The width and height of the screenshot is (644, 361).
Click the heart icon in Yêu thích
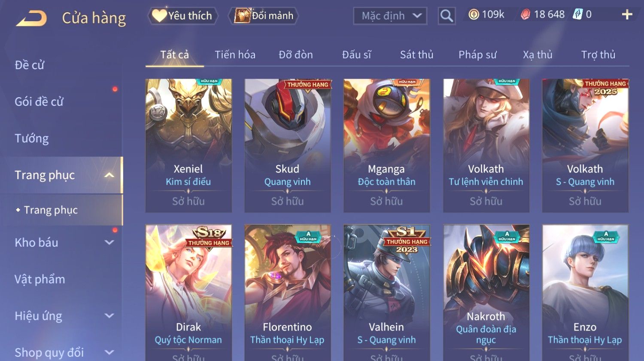tap(159, 16)
